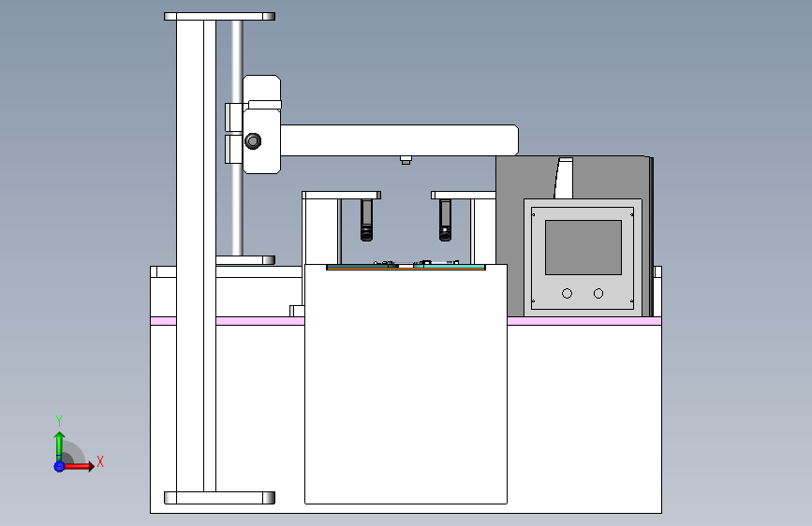Select the left fixture top plate

(x=341, y=196)
